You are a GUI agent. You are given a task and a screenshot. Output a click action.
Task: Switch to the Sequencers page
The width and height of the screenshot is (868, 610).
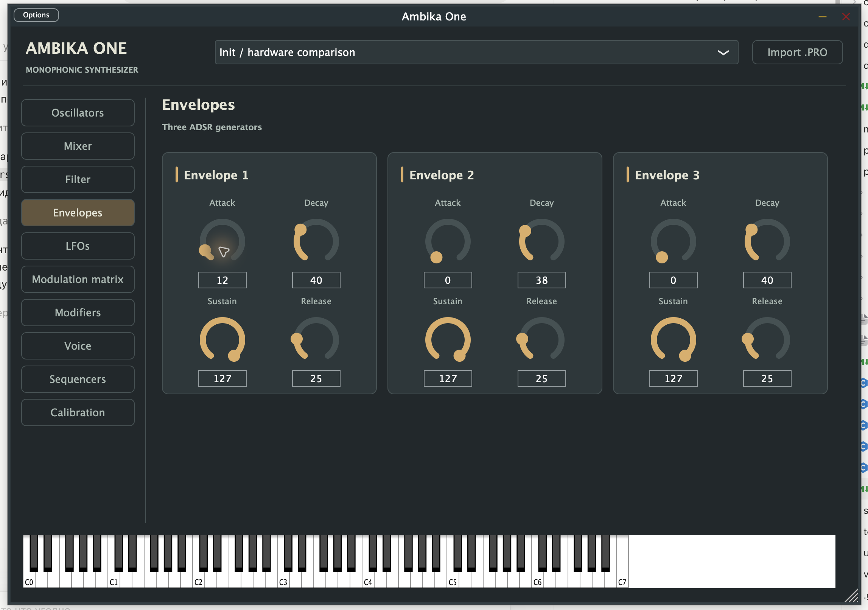point(78,379)
